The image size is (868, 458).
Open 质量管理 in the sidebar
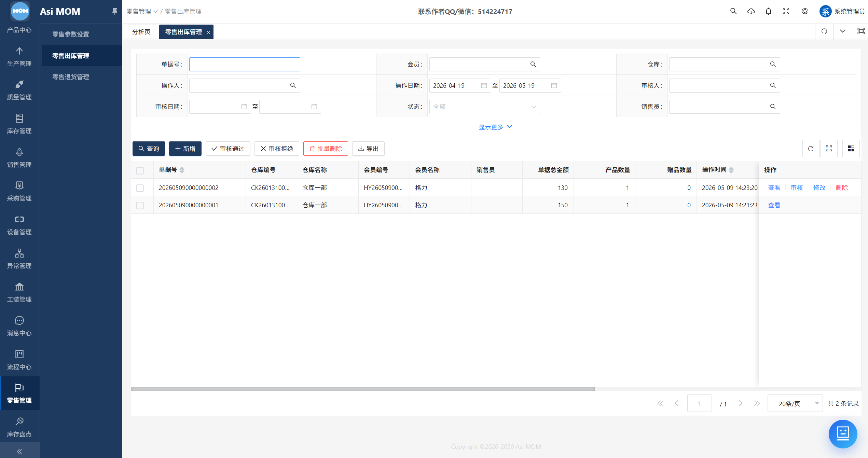(x=19, y=91)
